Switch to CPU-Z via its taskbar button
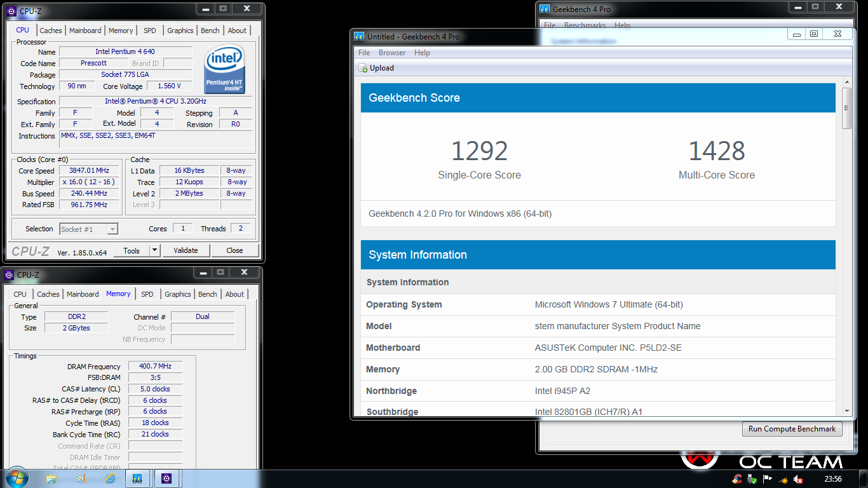This screenshot has width=868, height=488. click(166, 479)
